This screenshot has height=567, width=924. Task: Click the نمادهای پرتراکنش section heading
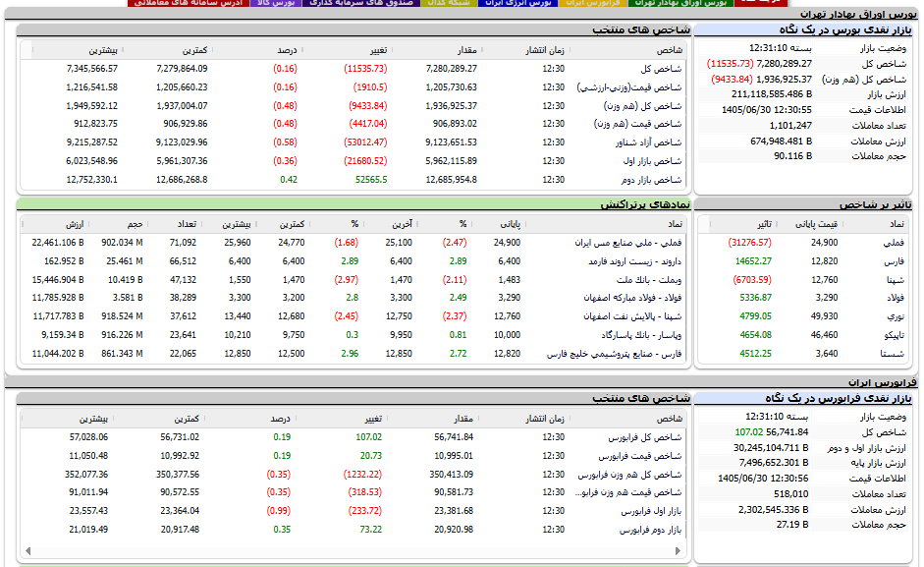[645, 204]
